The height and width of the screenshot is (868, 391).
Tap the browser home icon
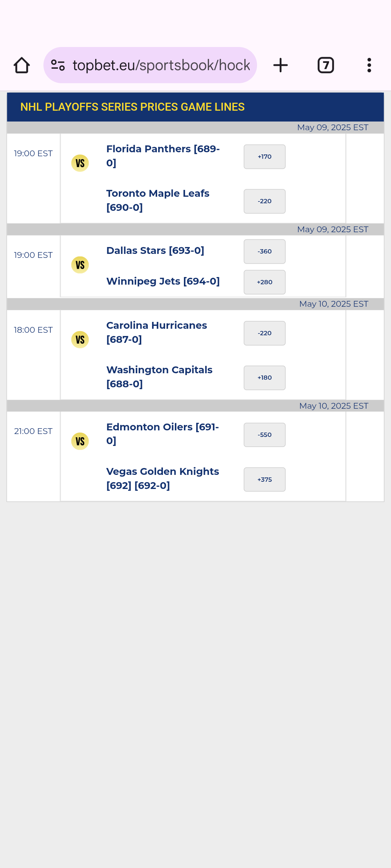point(22,65)
